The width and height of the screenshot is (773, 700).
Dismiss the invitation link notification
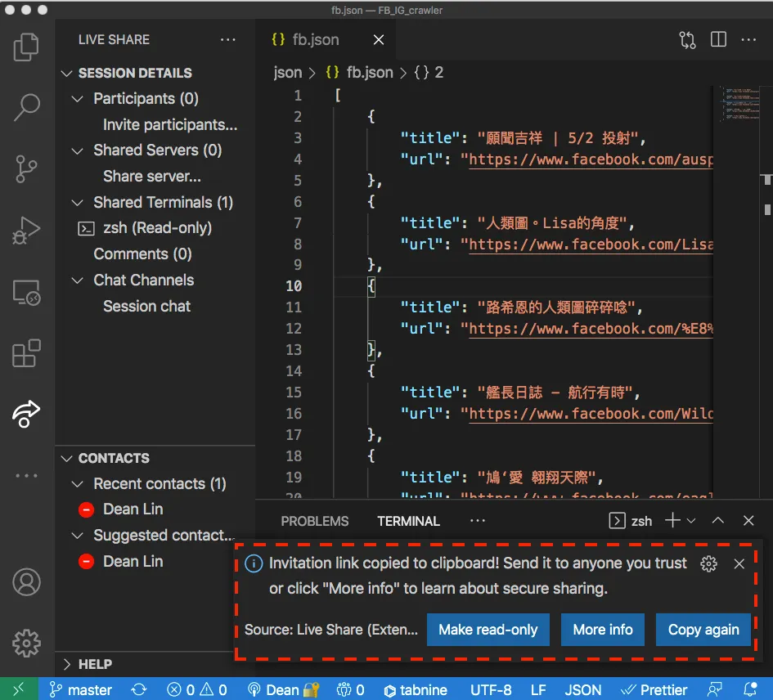coord(739,563)
